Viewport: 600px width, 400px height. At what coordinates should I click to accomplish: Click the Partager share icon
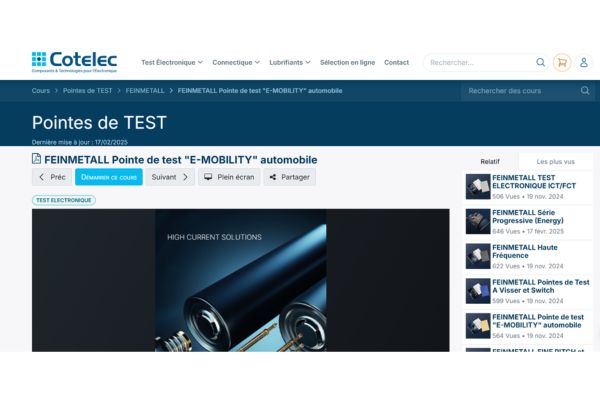(x=272, y=177)
